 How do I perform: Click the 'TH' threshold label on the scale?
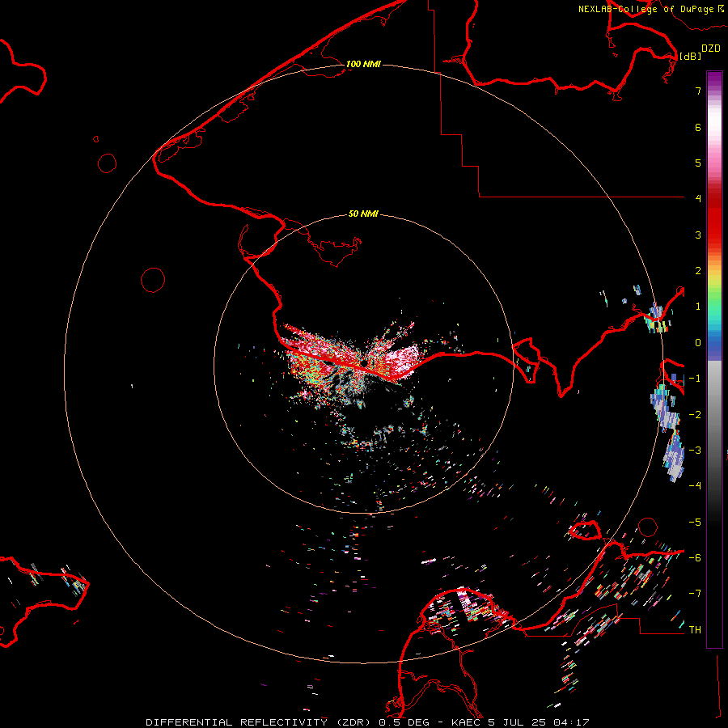point(695,630)
